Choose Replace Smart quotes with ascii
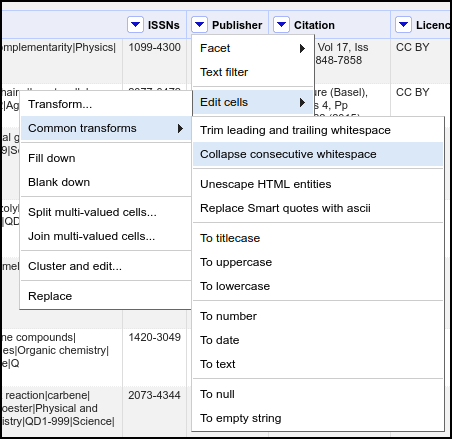The image size is (452, 439). [x=318, y=208]
